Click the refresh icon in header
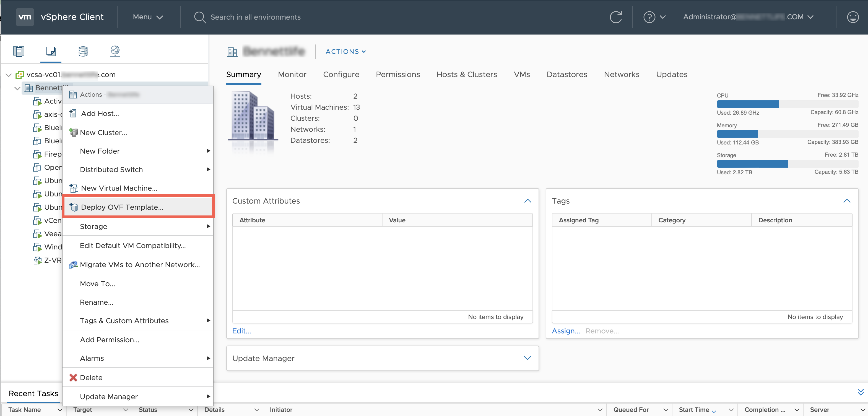868x416 pixels. [x=616, y=17]
